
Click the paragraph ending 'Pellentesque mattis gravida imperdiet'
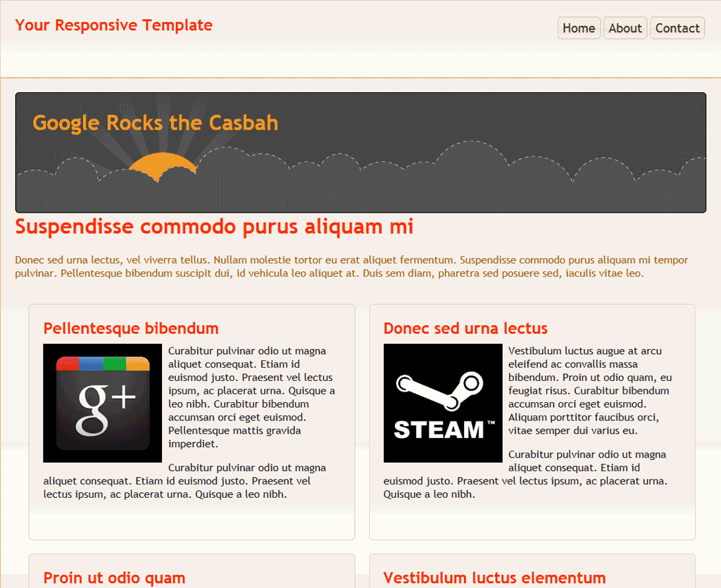click(251, 397)
